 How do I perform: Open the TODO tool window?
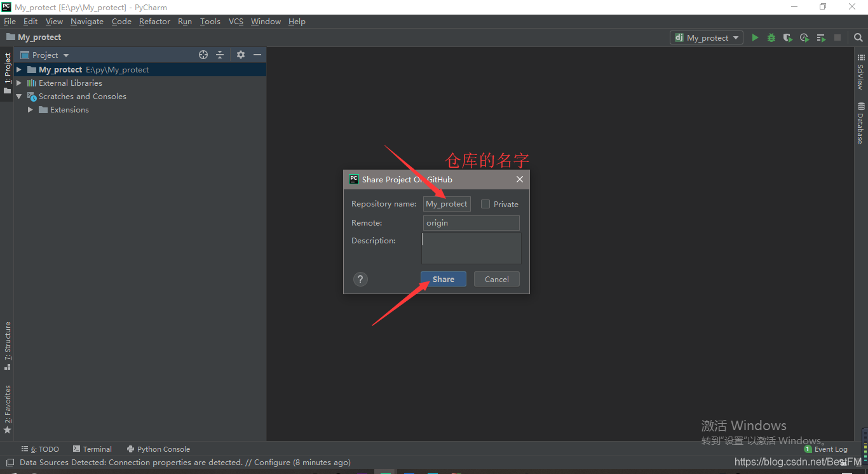point(40,449)
